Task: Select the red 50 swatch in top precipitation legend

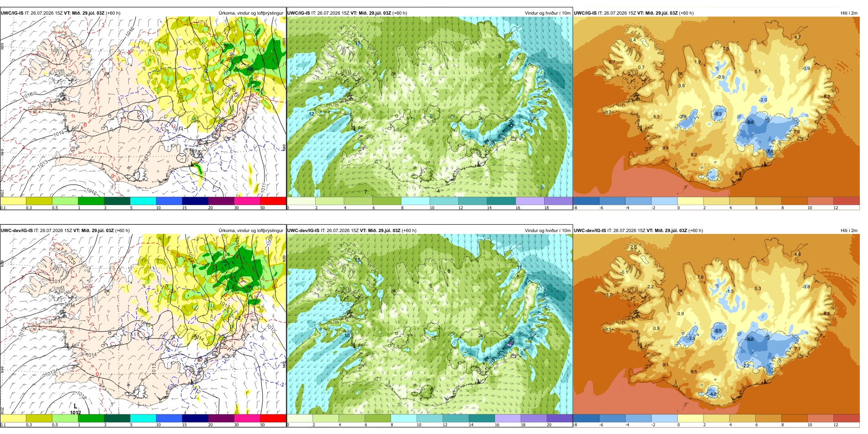Action: [x=273, y=201]
